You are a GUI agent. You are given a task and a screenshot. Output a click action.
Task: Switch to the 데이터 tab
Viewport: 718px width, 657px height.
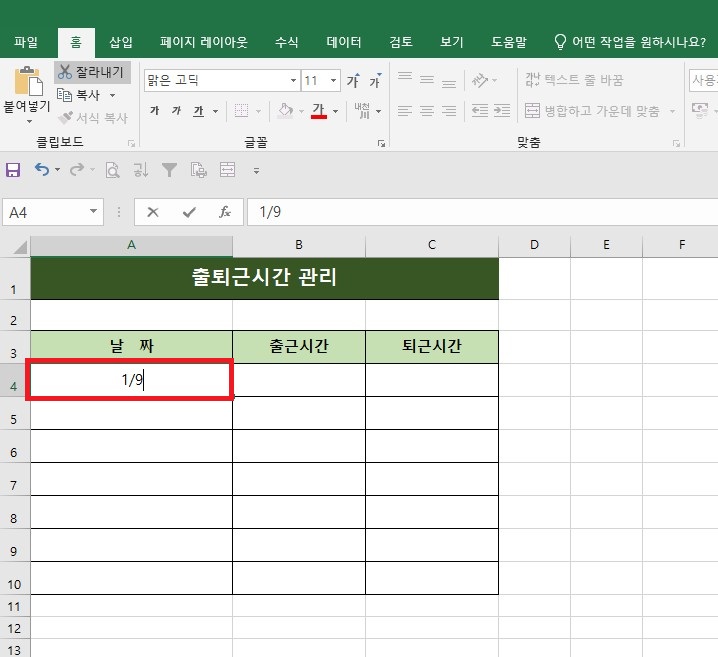tap(344, 42)
